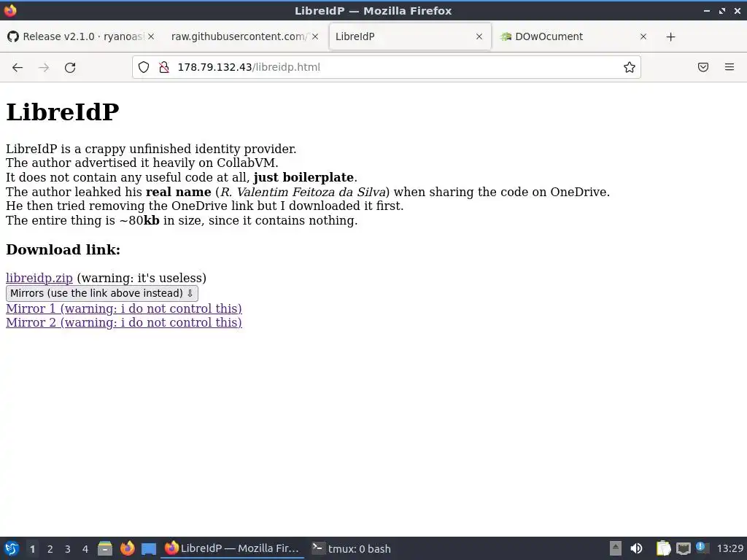Open the clipboard manager tray icon
This screenshot has width=747, height=560.
[663, 548]
